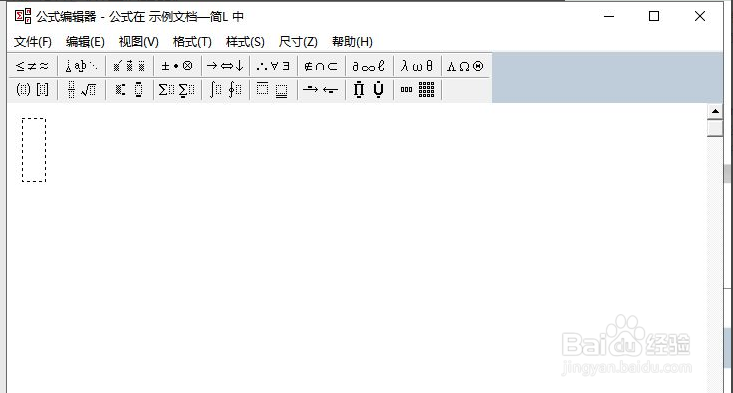The image size is (733, 393).
Task: Close the Equation Editor window
Action: tap(700, 16)
